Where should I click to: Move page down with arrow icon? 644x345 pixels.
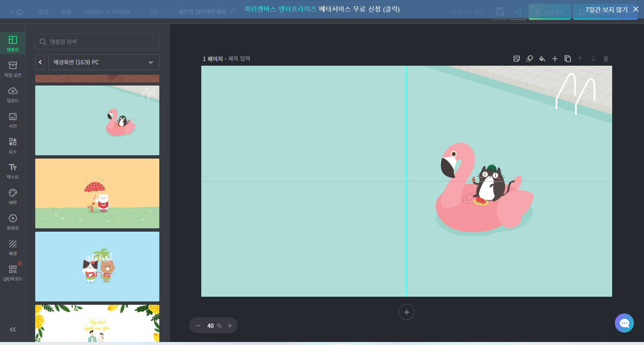593,59
